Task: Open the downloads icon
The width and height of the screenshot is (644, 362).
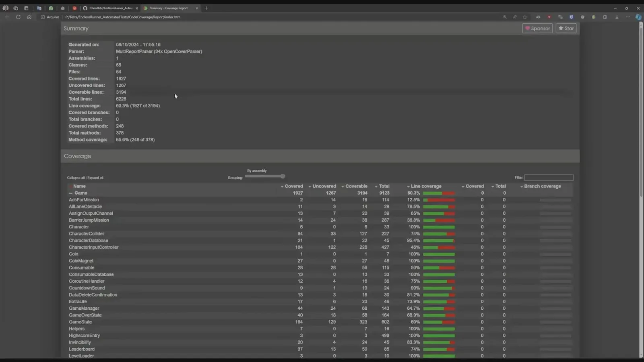Action: click(617, 17)
